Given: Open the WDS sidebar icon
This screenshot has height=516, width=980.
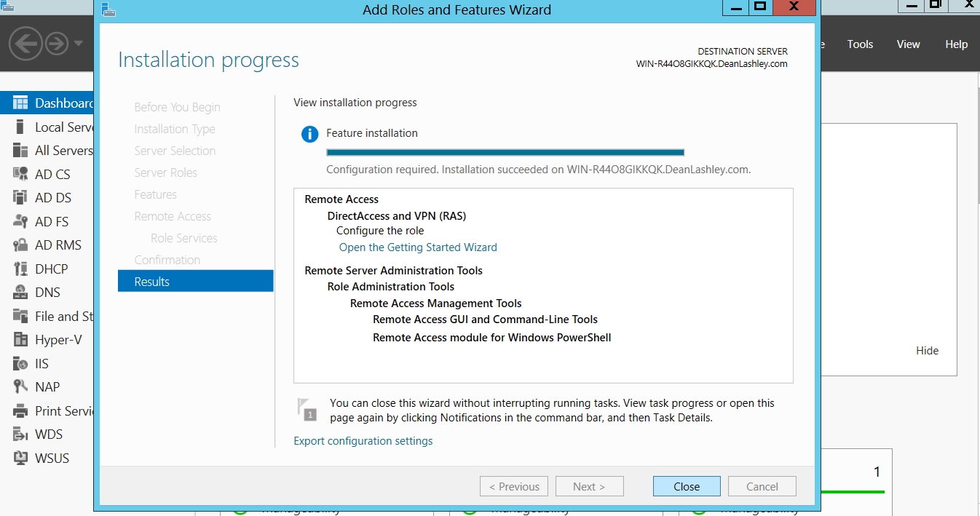Looking at the screenshot, I should tap(20, 434).
